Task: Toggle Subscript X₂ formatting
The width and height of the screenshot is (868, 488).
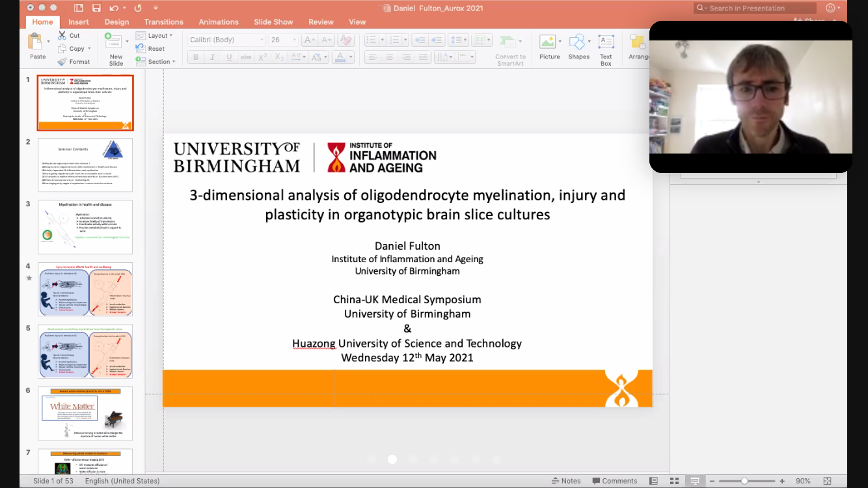Action: (x=279, y=57)
